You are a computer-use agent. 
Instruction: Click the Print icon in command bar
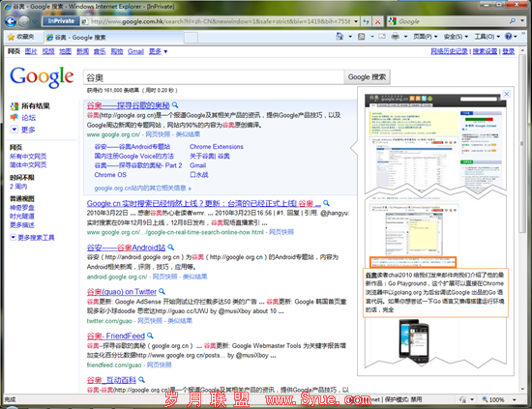tap(395, 37)
